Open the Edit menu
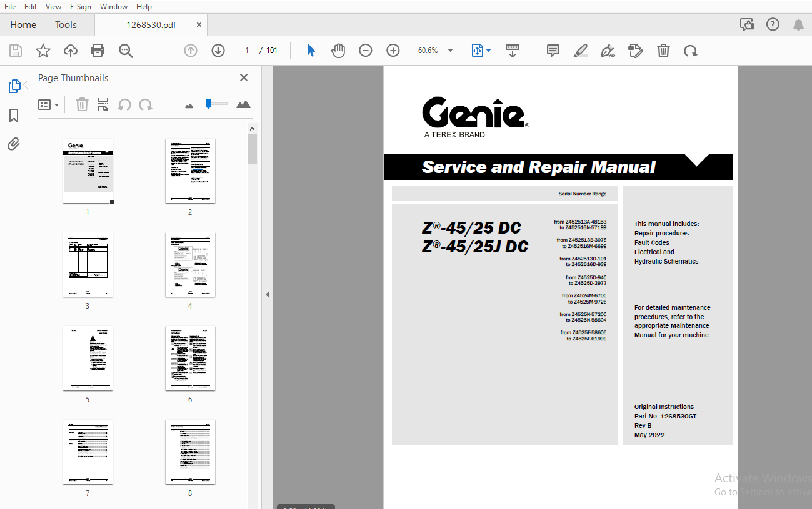 click(31, 6)
